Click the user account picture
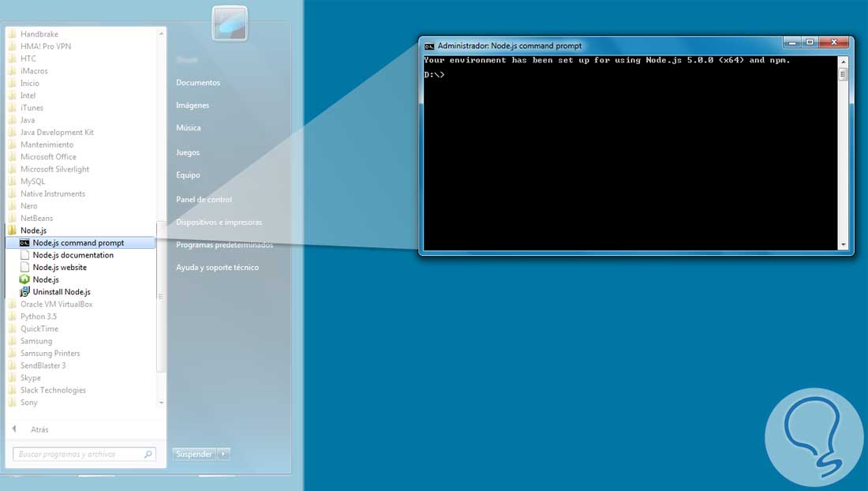This screenshot has width=868, height=491. (x=230, y=23)
